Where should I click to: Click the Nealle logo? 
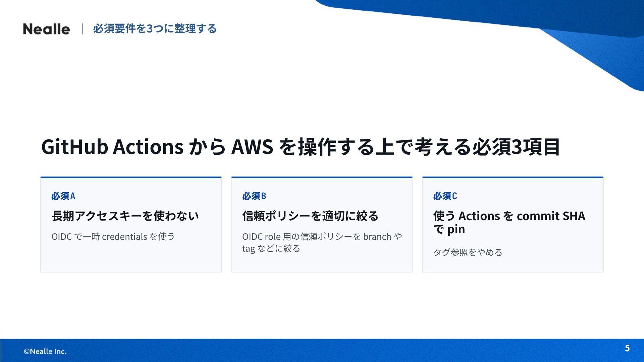click(x=46, y=29)
